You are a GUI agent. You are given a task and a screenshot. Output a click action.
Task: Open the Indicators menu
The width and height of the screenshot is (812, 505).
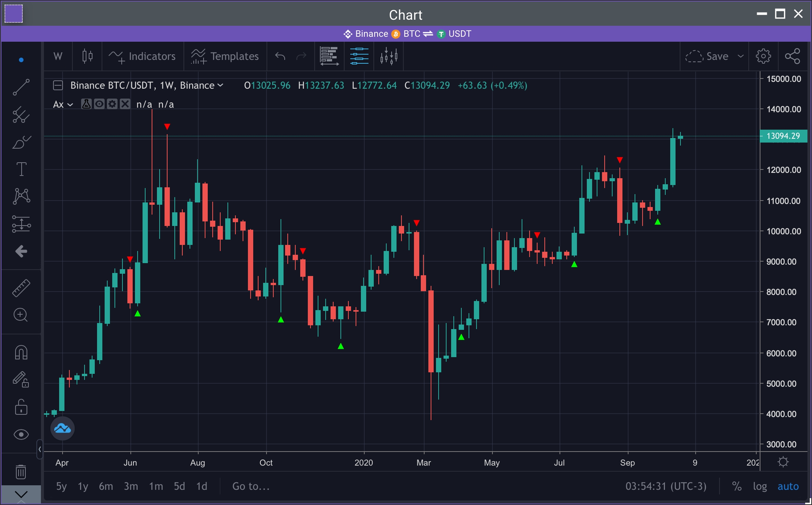pyautogui.click(x=142, y=56)
